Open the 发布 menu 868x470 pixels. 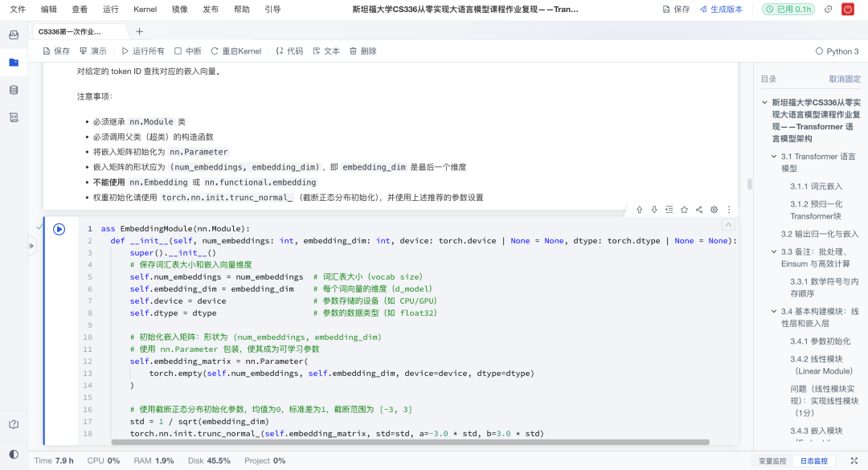[x=211, y=10]
